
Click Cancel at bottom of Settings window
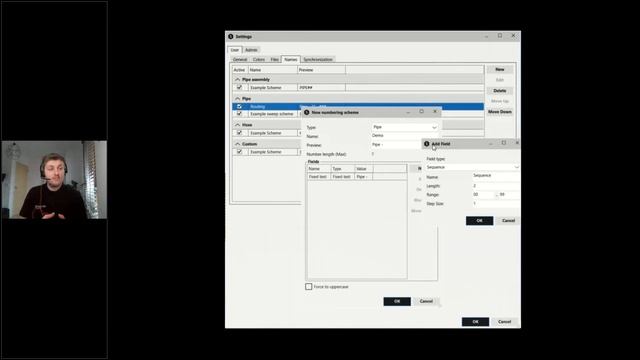click(504, 322)
